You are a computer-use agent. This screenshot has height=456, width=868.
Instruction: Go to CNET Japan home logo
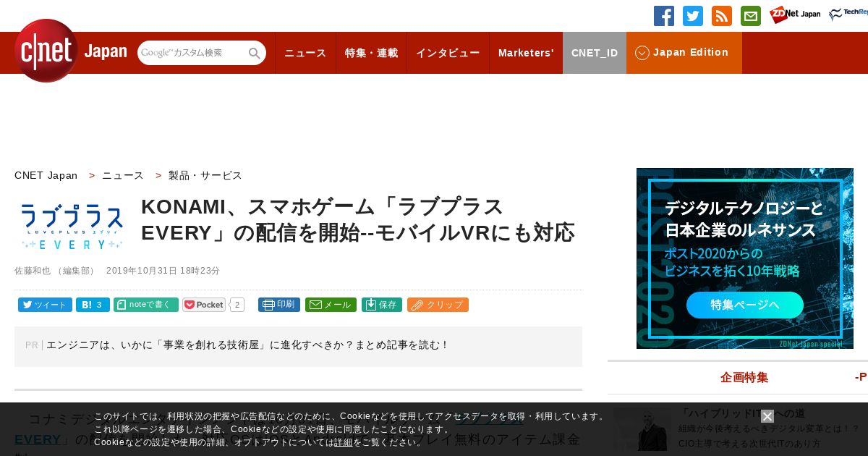click(70, 51)
